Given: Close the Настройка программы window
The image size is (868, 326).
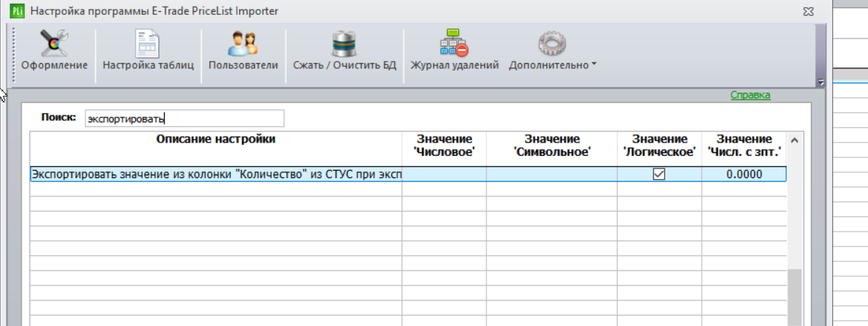Looking at the screenshot, I should coord(809,11).
